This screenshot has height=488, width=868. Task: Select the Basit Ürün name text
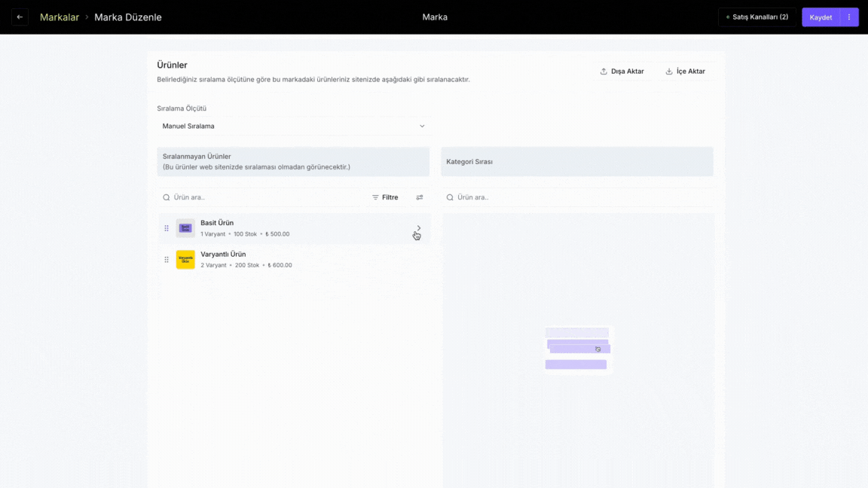point(217,223)
